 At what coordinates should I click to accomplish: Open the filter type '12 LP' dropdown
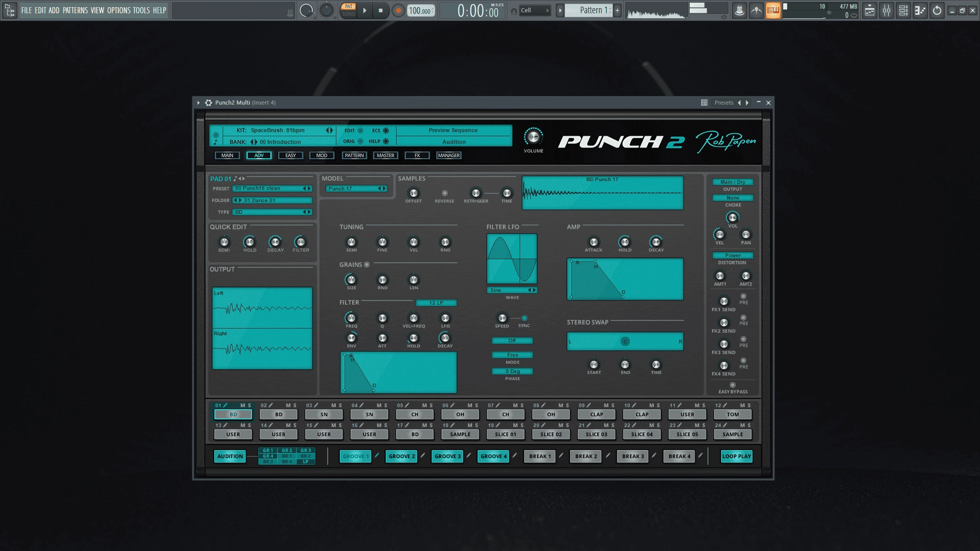pyautogui.click(x=436, y=303)
